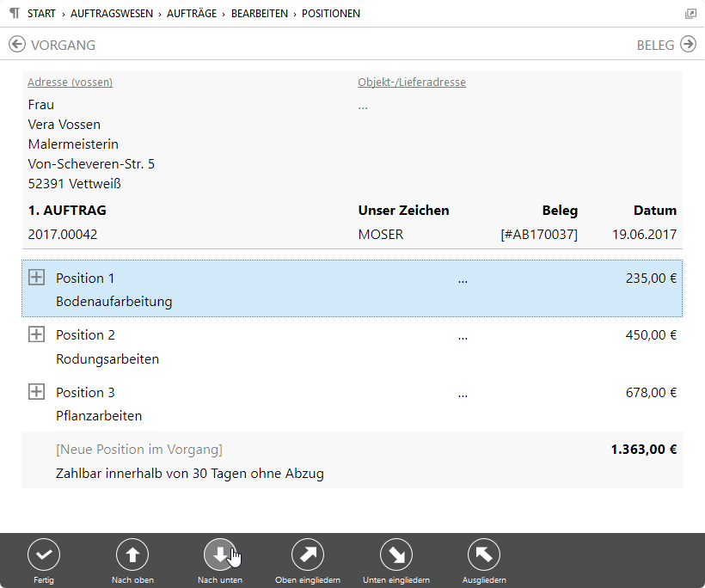Open AUFTRAGSWESEN breadcrumb item

(114, 14)
